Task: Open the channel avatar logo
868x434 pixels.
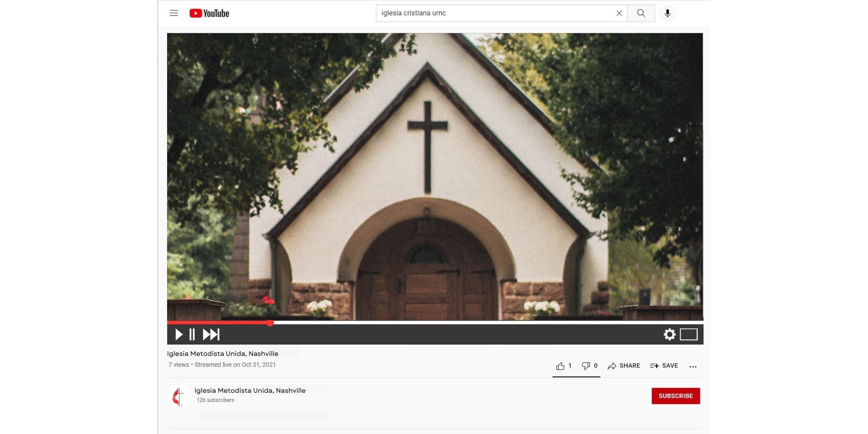Action: point(179,397)
